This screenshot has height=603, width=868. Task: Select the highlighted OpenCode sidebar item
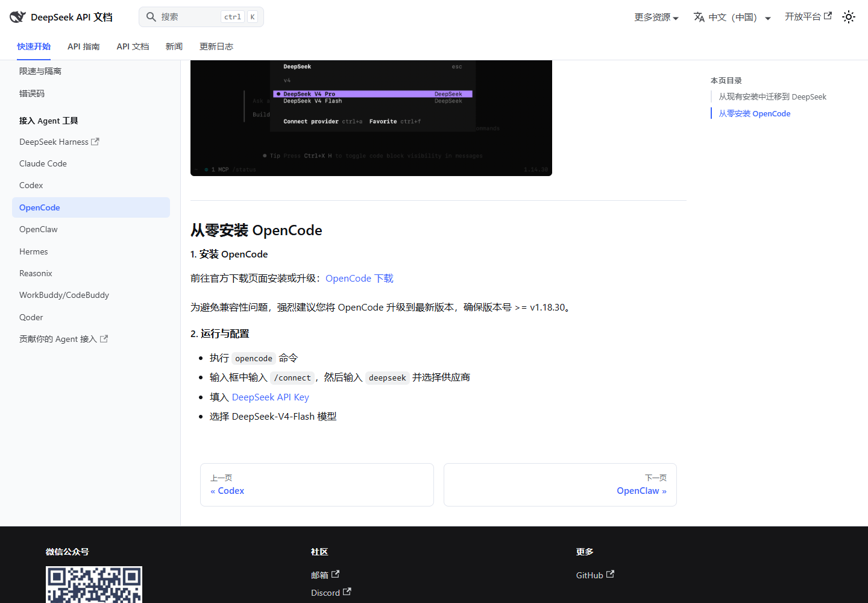coord(91,207)
